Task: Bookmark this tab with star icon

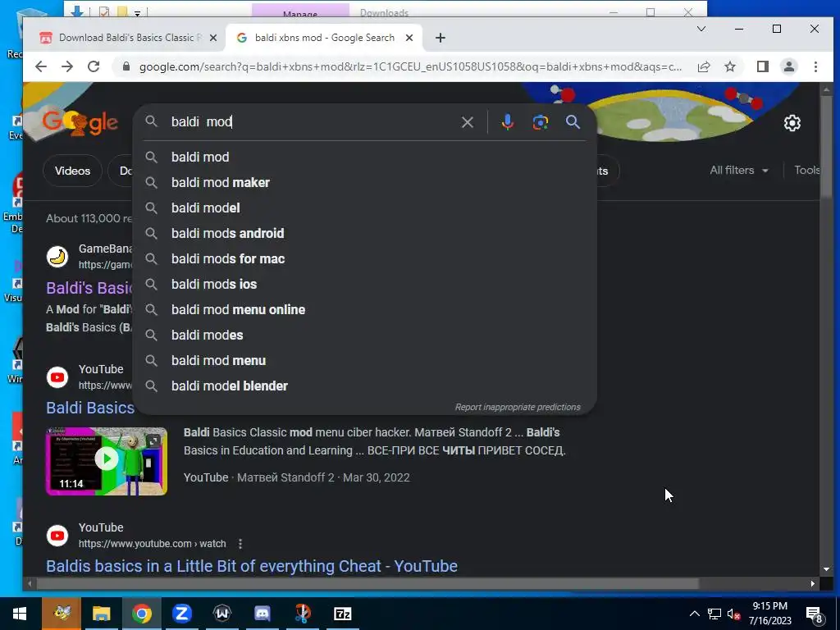Action: click(729, 66)
